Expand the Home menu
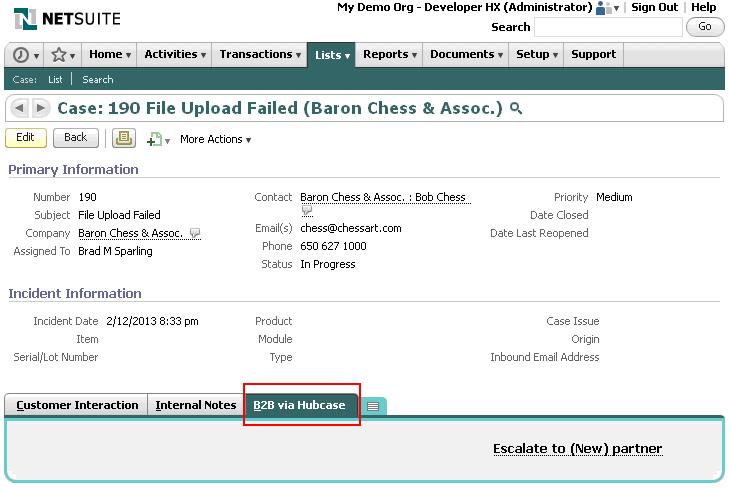730x488 pixels. 110,54
